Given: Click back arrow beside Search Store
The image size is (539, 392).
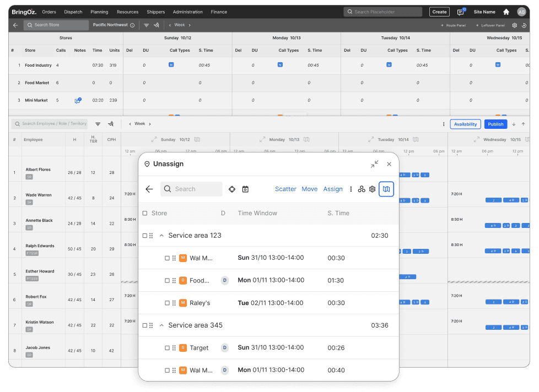Looking at the screenshot, I should click(x=15, y=25).
